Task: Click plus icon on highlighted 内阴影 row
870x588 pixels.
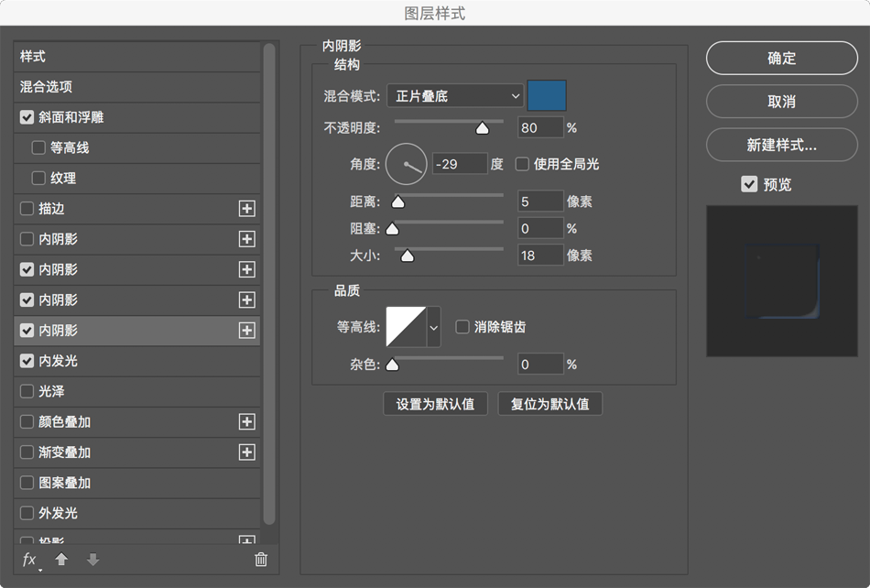Action: click(x=247, y=331)
